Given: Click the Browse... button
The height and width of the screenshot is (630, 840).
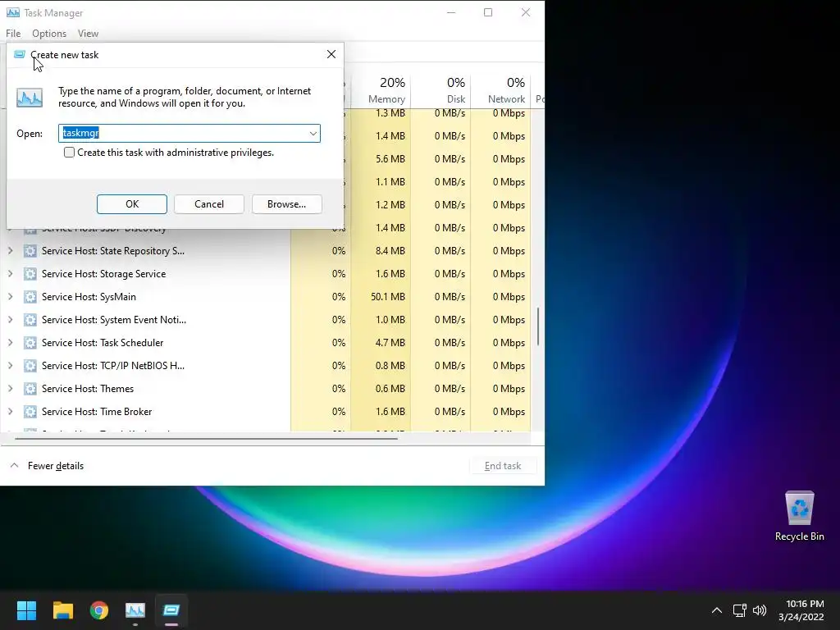Looking at the screenshot, I should tap(286, 204).
